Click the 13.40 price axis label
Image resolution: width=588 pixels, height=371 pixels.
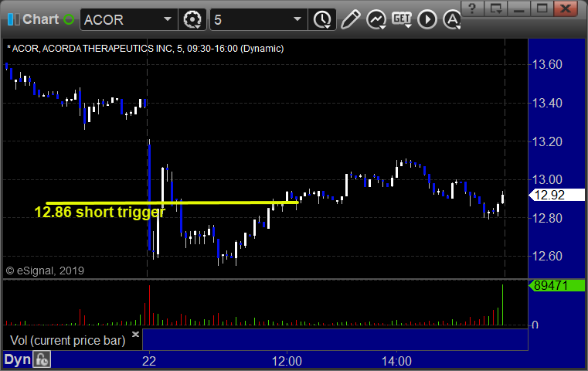(x=547, y=103)
